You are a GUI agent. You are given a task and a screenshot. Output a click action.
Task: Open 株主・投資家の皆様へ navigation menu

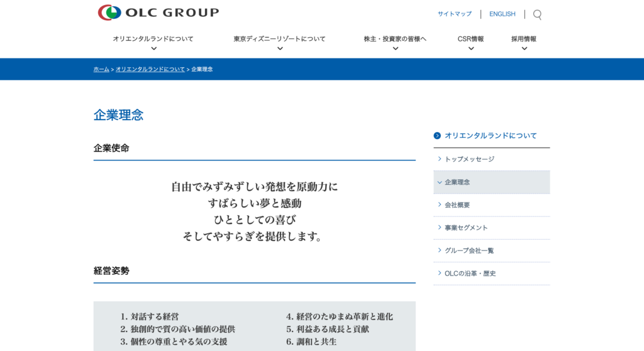tap(395, 39)
